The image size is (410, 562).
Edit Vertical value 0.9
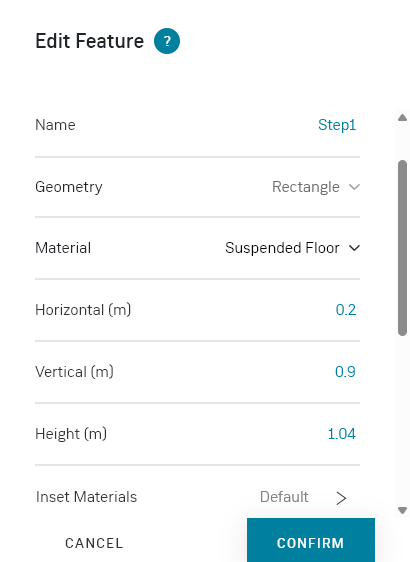point(345,372)
